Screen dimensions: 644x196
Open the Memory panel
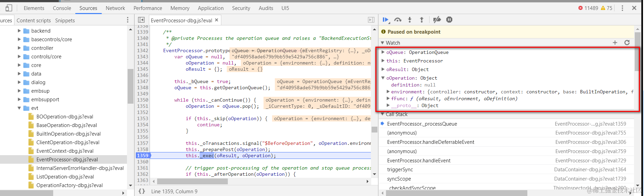pos(180,8)
